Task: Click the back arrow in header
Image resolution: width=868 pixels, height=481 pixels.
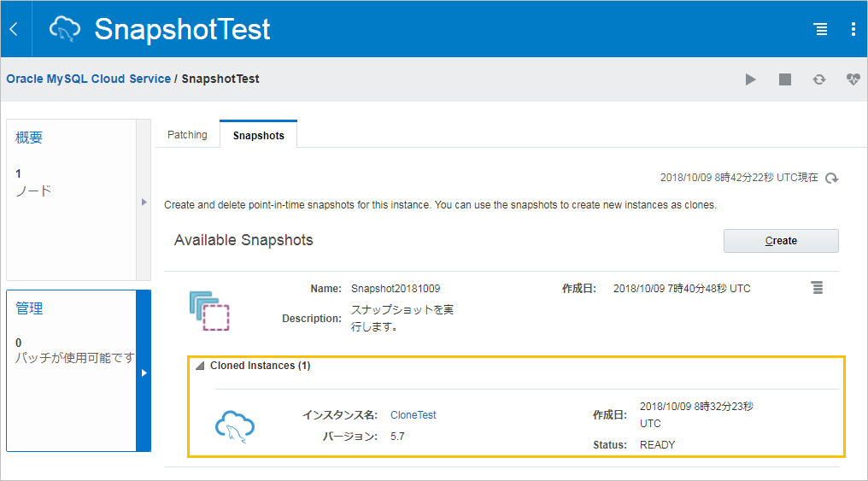Action: click(x=15, y=29)
